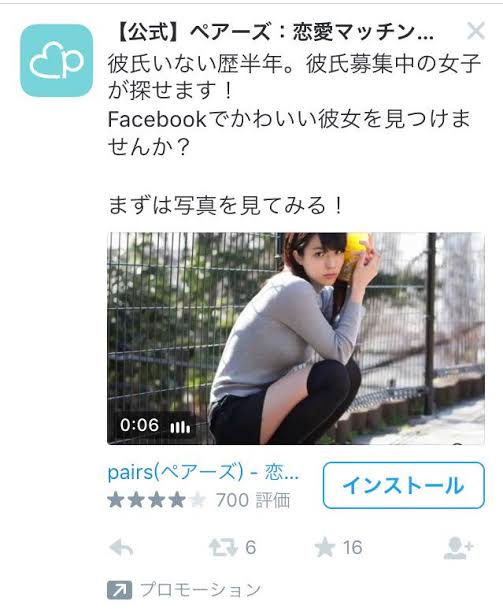Tap the promotion arrow badge icon

[x=119, y=590]
